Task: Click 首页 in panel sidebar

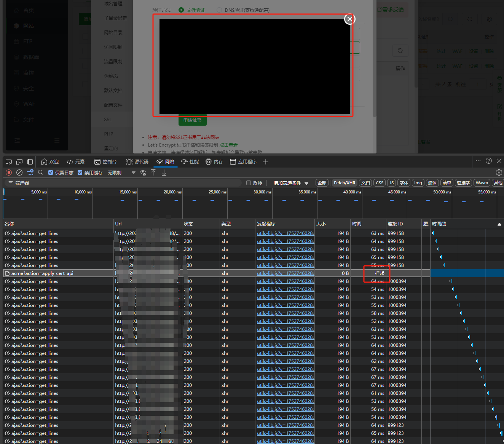Action: click(x=29, y=10)
